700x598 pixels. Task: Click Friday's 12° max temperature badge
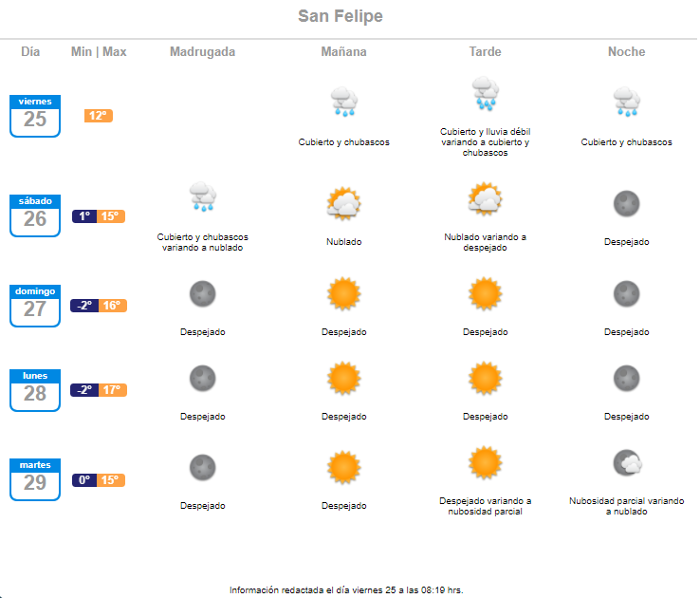(x=99, y=116)
